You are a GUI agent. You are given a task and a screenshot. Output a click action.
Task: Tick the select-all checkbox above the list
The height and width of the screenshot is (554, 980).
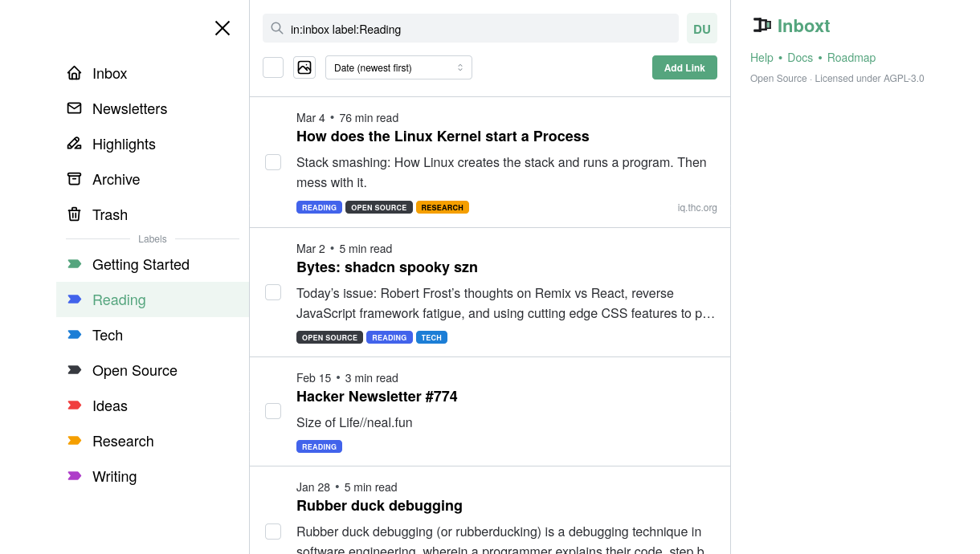pyautogui.click(x=273, y=67)
